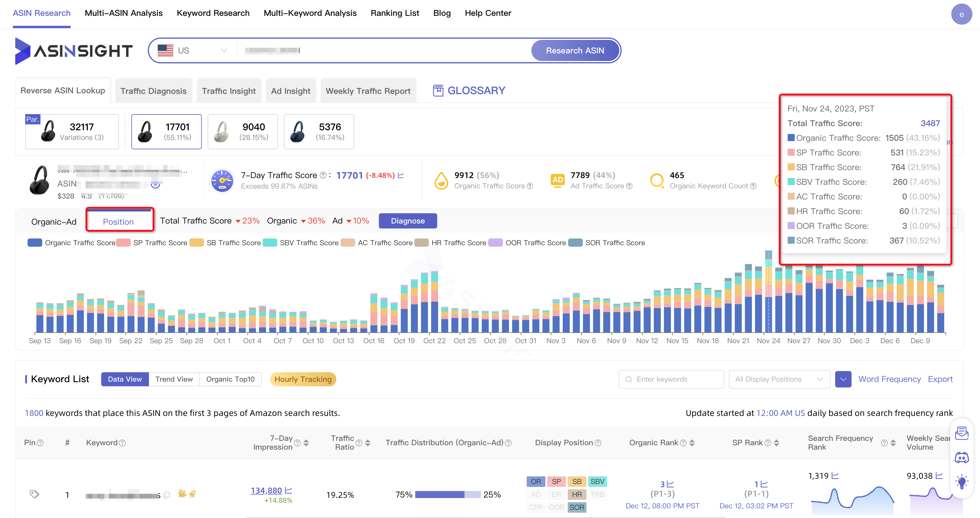The width and height of the screenshot is (980, 518).
Task: Toggle SBV Traffic Score legend series
Action: pyautogui.click(x=301, y=243)
